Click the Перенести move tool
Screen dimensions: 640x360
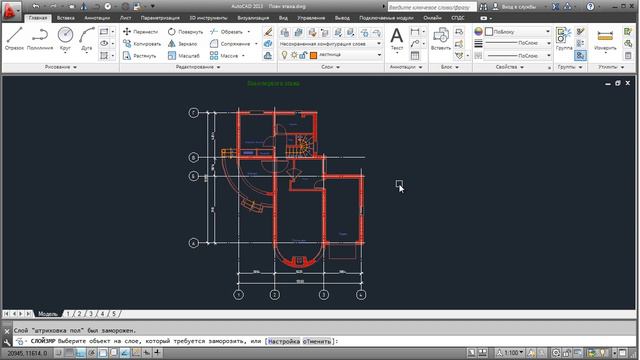(x=140, y=31)
